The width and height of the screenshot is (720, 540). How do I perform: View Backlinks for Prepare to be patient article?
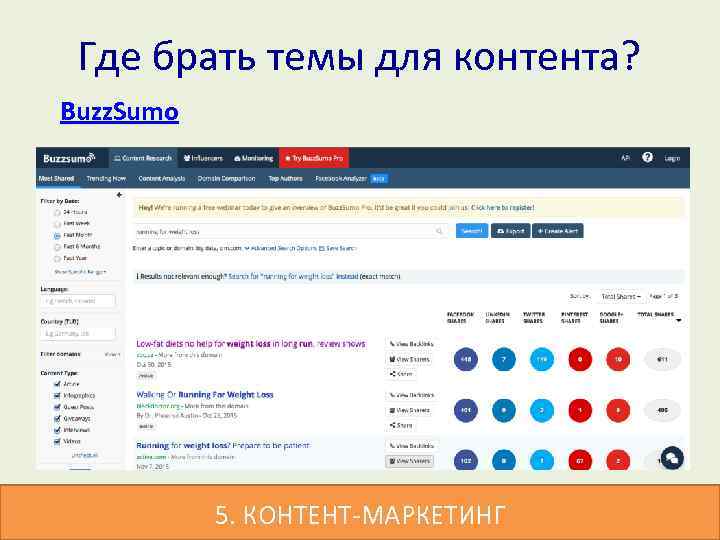[x=411, y=446]
